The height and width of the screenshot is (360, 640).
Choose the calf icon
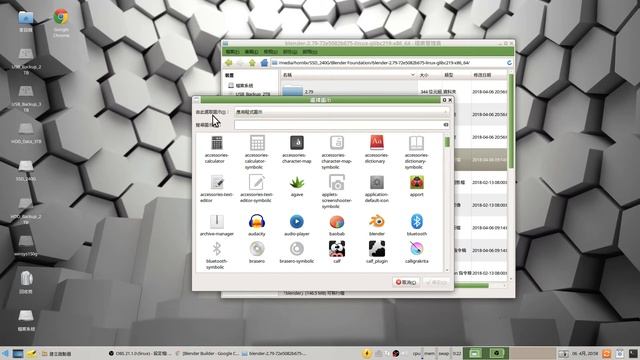(x=337, y=249)
